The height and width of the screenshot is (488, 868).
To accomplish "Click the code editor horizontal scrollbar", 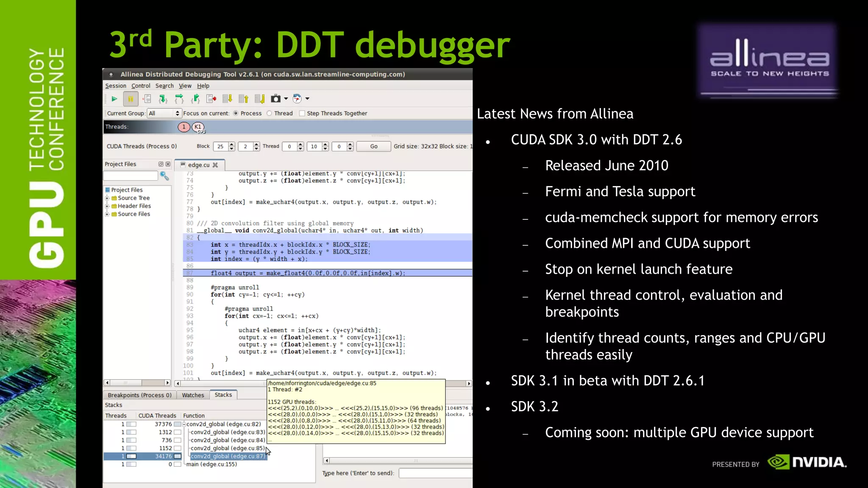I will tap(220, 383).
